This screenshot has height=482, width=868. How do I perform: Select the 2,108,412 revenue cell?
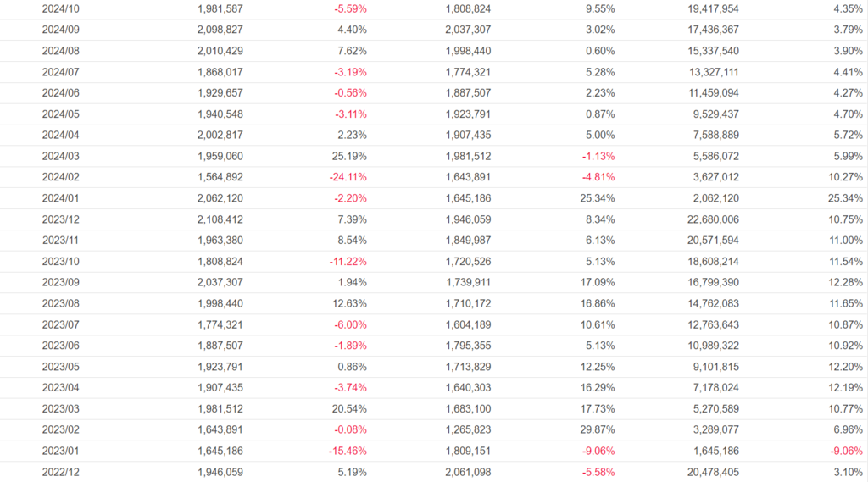pyautogui.click(x=223, y=219)
